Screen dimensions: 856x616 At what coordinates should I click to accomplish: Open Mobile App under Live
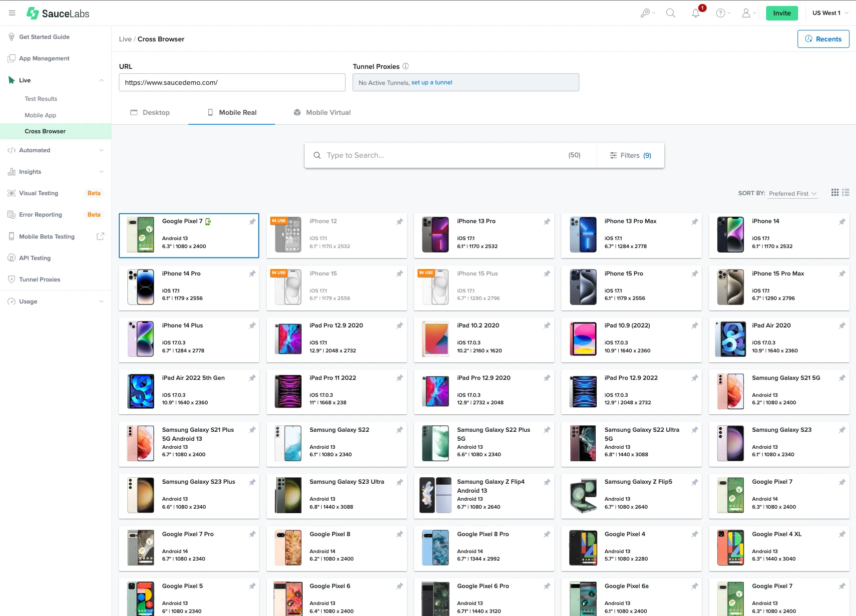[40, 115]
